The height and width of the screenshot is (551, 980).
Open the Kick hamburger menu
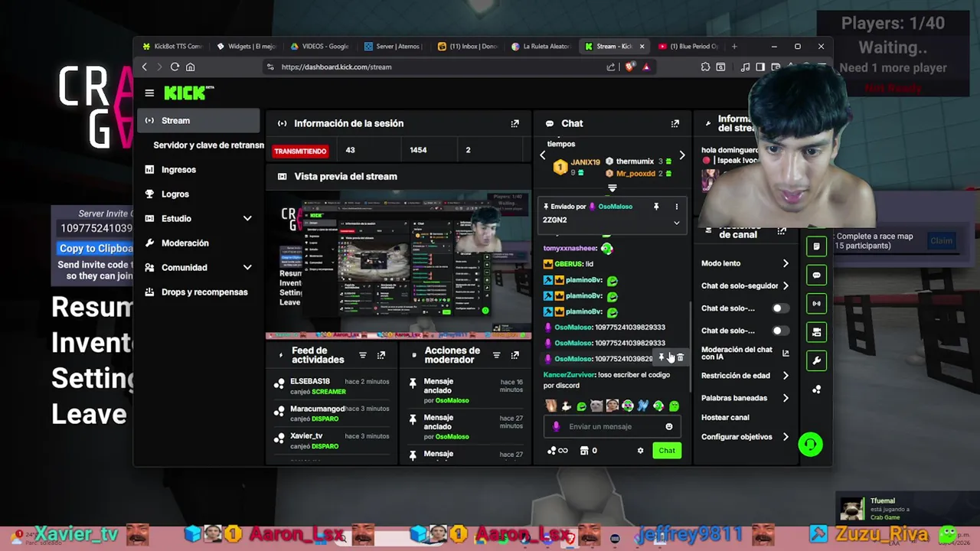pos(149,93)
